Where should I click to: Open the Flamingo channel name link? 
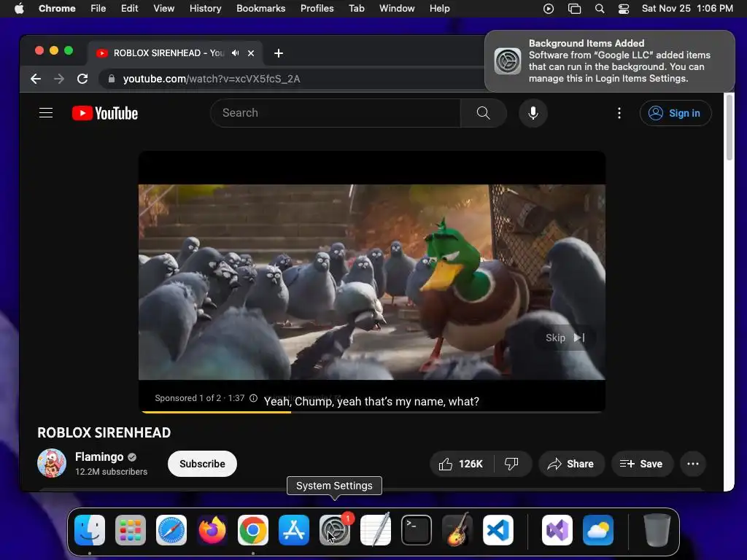point(99,456)
